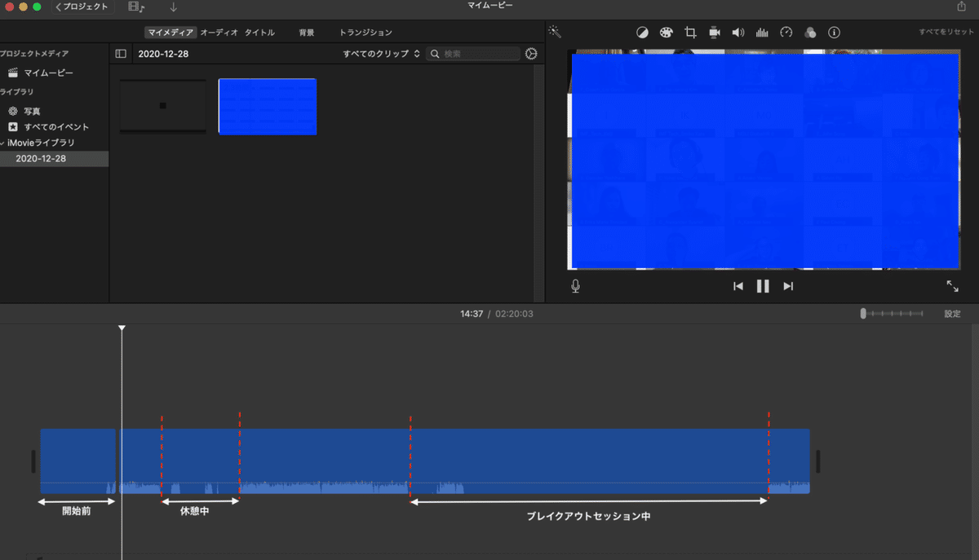Switch to マイメディア tab

pos(171,33)
